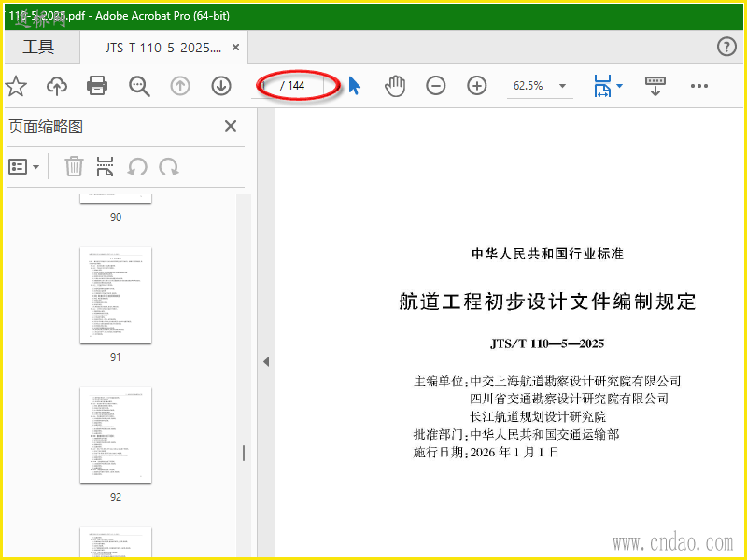Click the page number input field

[x=265, y=86]
